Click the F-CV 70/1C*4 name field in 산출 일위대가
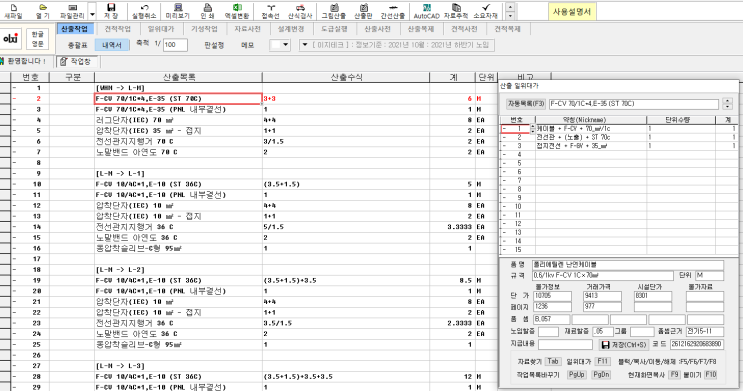743x391 pixels. (634, 103)
